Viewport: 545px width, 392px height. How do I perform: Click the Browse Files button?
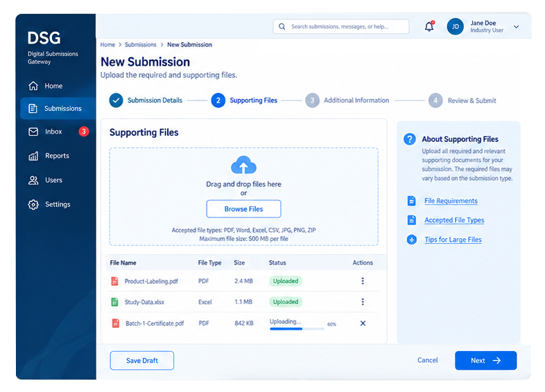pos(243,209)
